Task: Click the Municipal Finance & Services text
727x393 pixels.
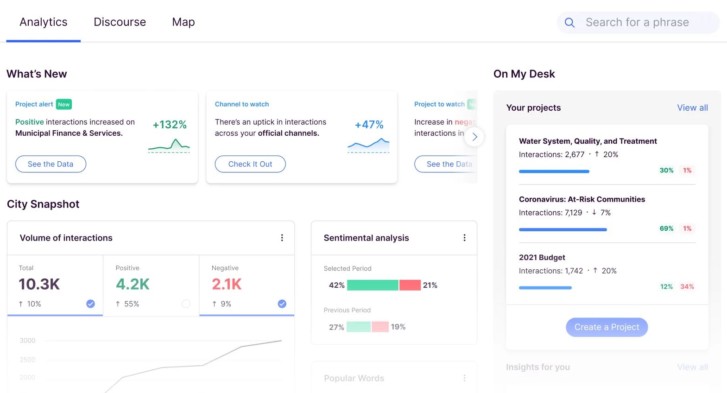Action: pos(69,133)
